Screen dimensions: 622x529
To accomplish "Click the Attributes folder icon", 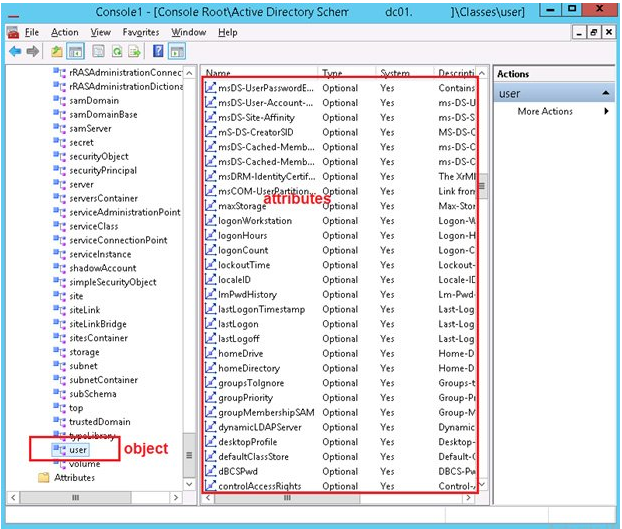I will (x=44, y=477).
